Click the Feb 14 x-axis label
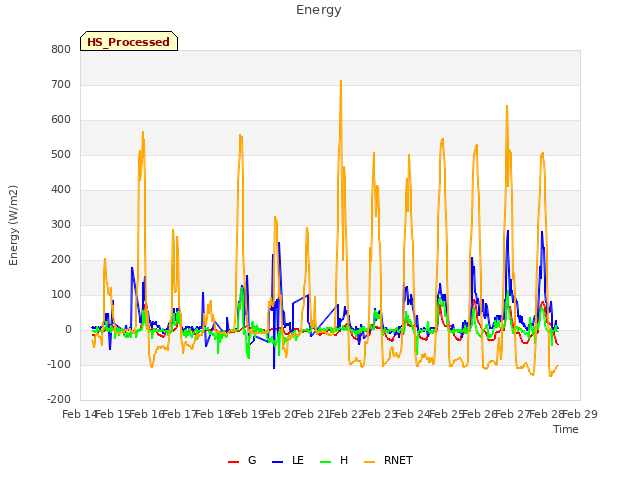This screenshot has height=480, width=640. click(80, 414)
